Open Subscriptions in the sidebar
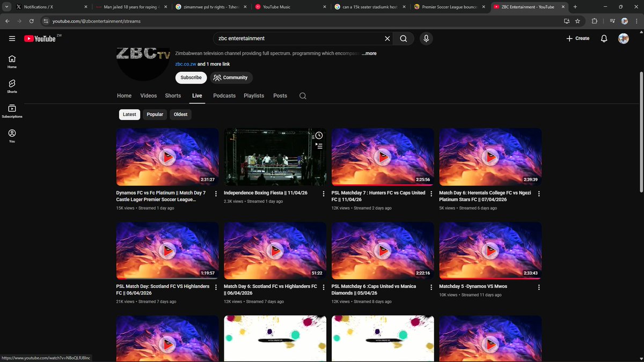644x362 pixels. (x=12, y=111)
